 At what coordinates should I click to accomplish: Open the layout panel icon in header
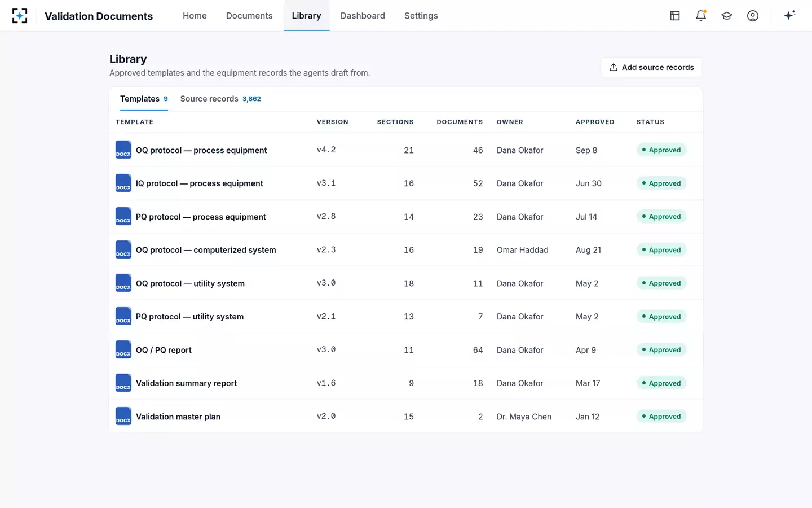[x=675, y=16]
